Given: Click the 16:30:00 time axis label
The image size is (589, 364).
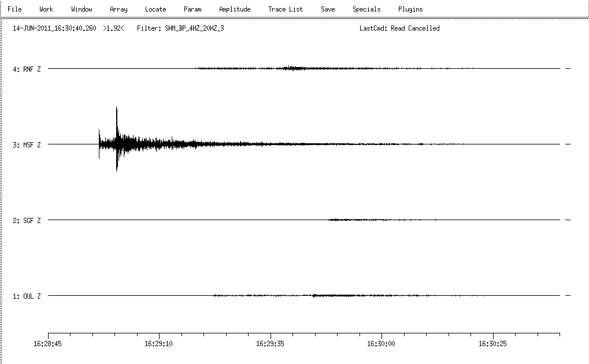Looking at the screenshot, I should pyautogui.click(x=381, y=343).
